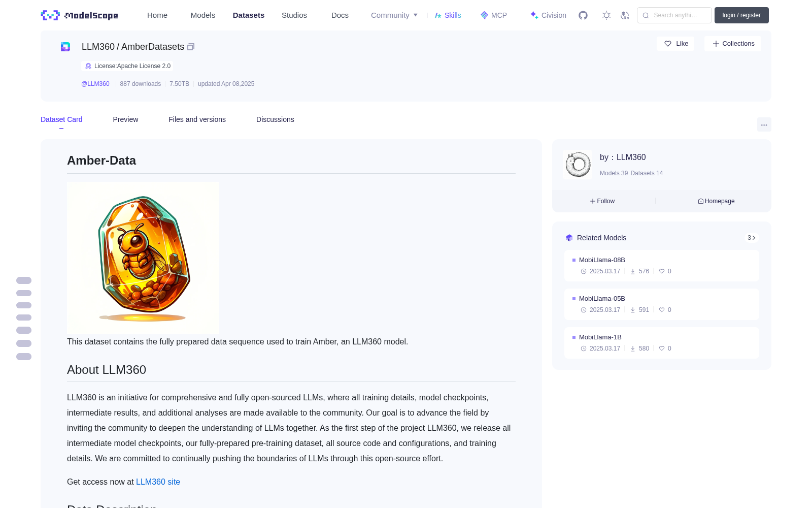Open the Datasets nav item
Screen dimensions: 812x508
click(x=249, y=15)
